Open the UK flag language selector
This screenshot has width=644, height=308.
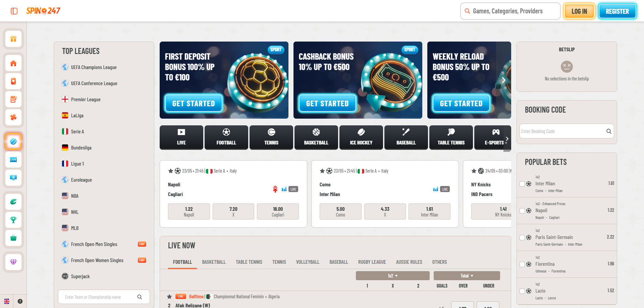tap(7, 301)
